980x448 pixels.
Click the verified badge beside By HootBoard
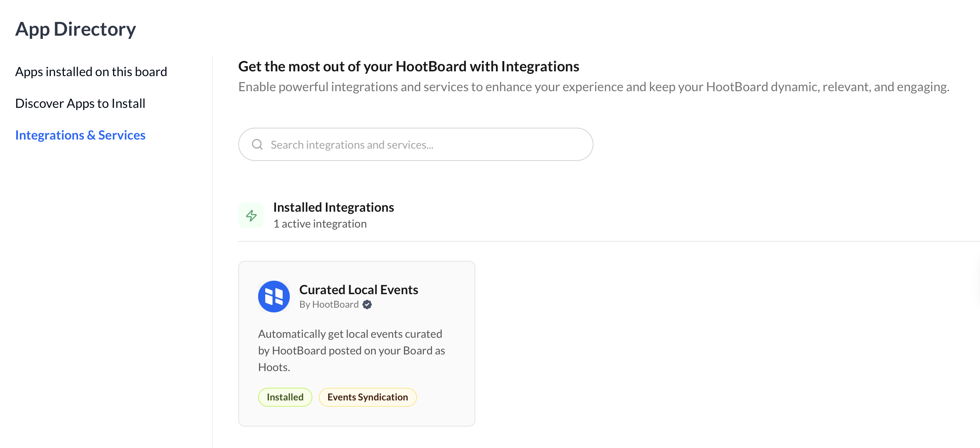pos(367,304)
